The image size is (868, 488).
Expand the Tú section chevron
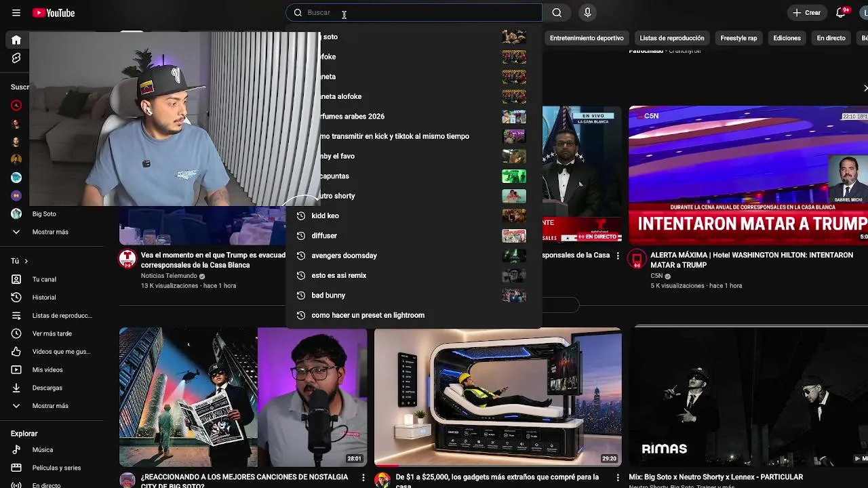tap(26, 261)
